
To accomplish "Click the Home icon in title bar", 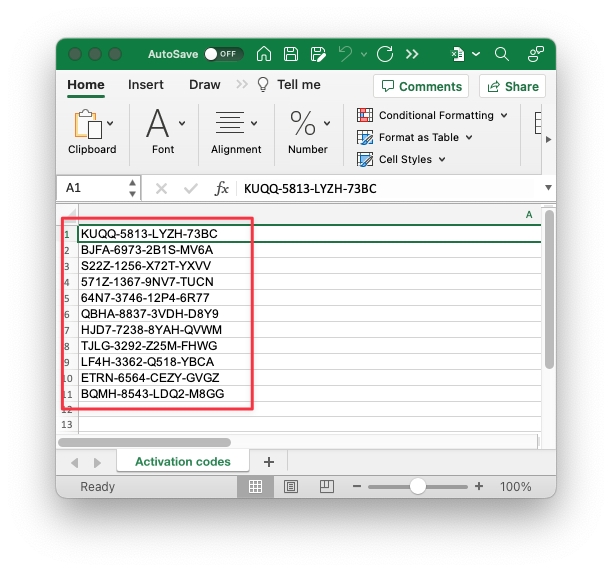I will [x=264, y=54].
